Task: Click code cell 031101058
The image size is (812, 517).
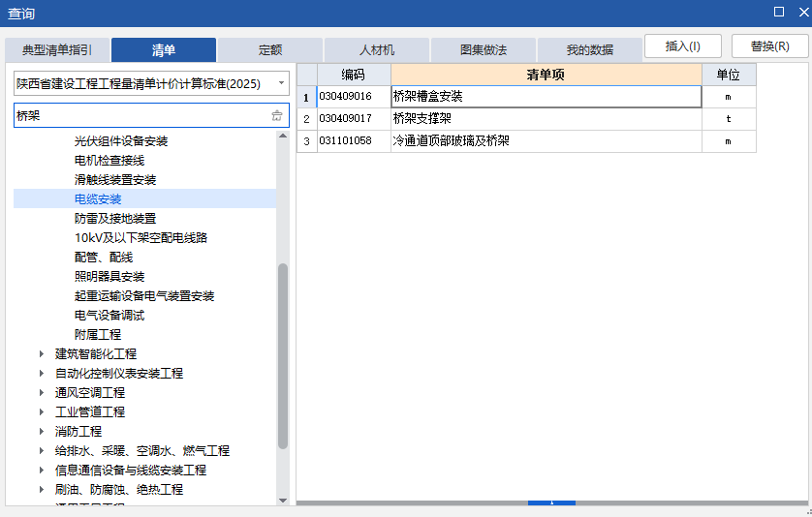Action: (x=354, y=141)
